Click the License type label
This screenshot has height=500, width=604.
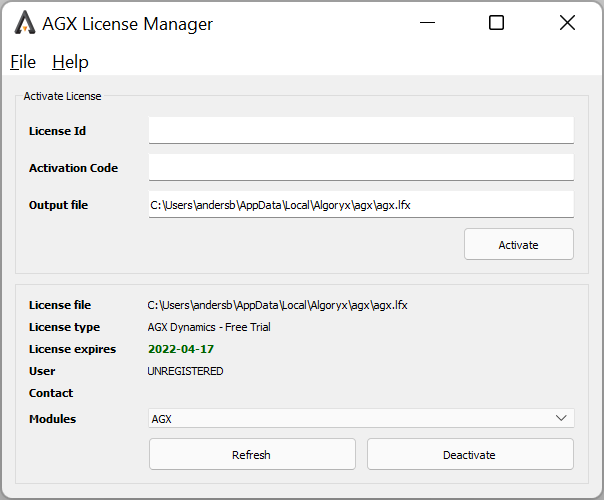pyautogui.click(x=64, y=327)
